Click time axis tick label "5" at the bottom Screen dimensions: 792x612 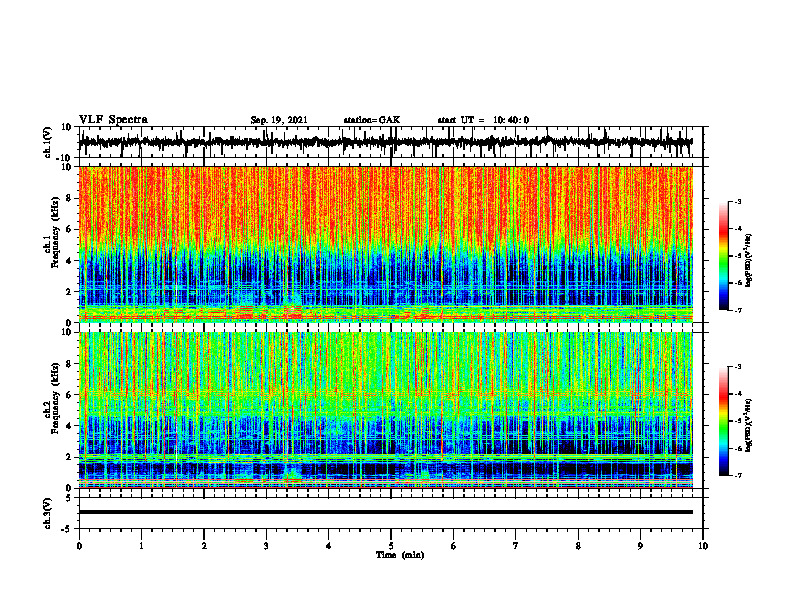click(x=391, y=546)
